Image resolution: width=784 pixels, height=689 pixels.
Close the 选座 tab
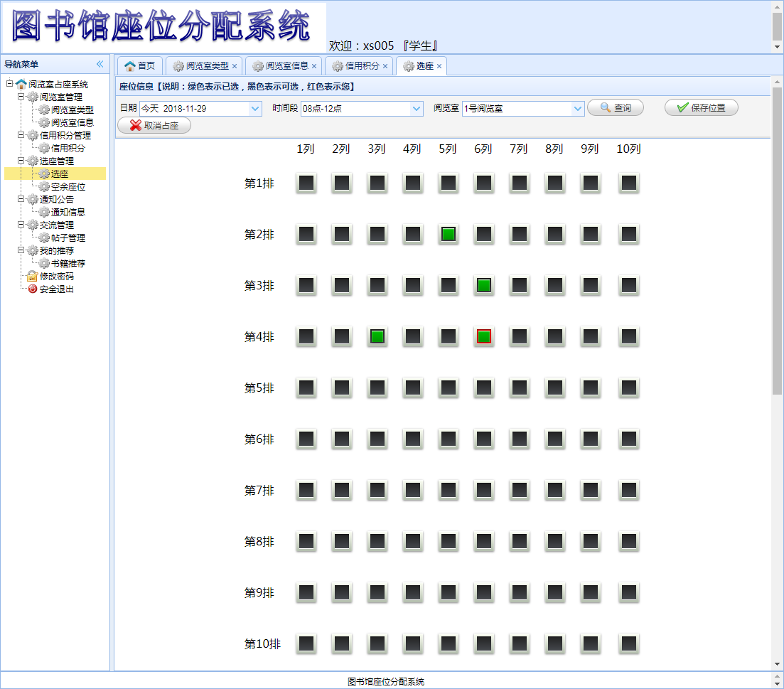point(439,66)
